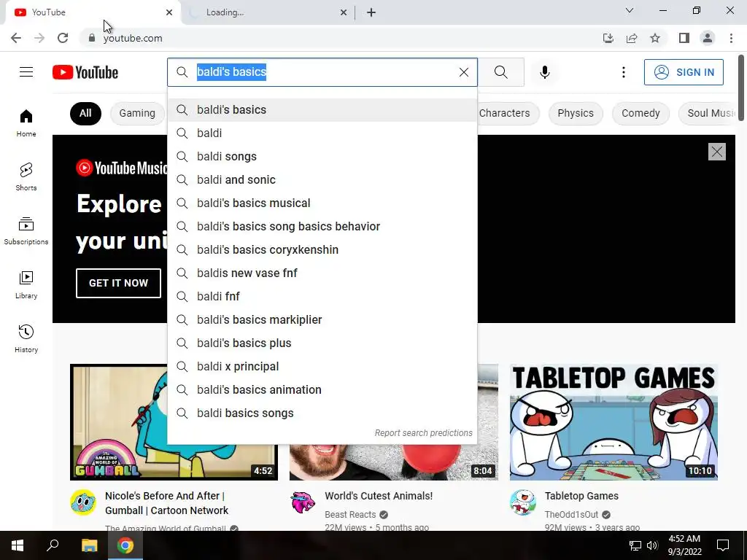Open the Windows Start menu
This screenshot has width=747, height=560.
pyautogui.click(x=18, y=545)
